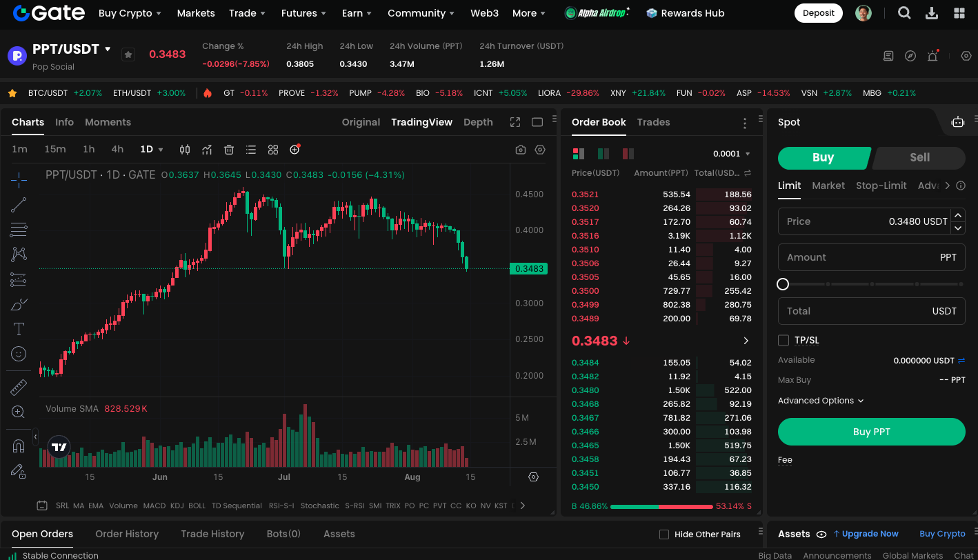Click Upgrade Now link

(x=866, y=534)
